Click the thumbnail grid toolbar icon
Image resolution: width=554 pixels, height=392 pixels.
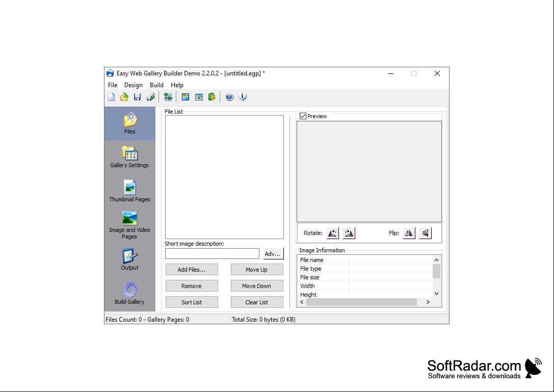point(199,97)
